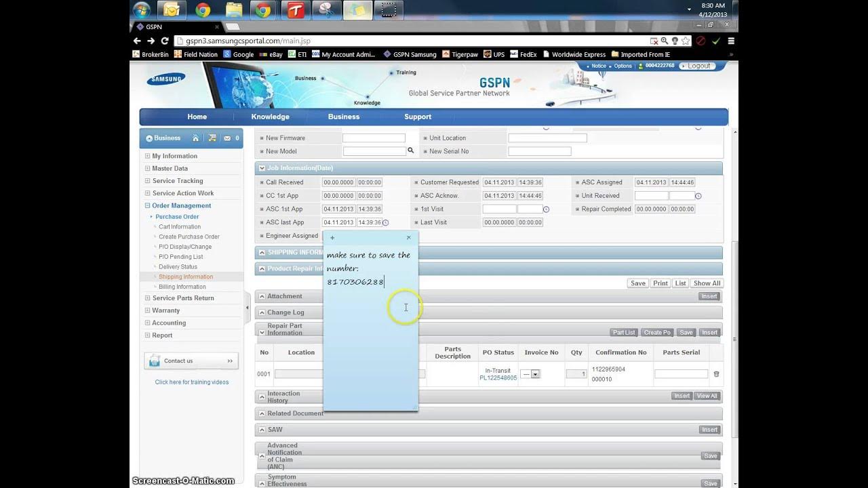Reload the page with the refresh icon
Viewport: 868px width, 488px height.
[x=165, y=41]
